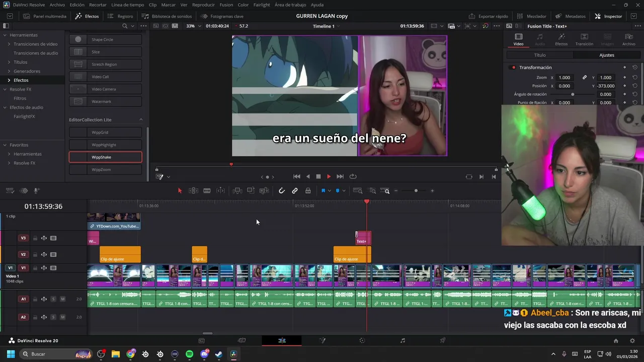The image size is (644, 362).
Task: Activate the trim edit mode tool
Action: coord(193,191)
